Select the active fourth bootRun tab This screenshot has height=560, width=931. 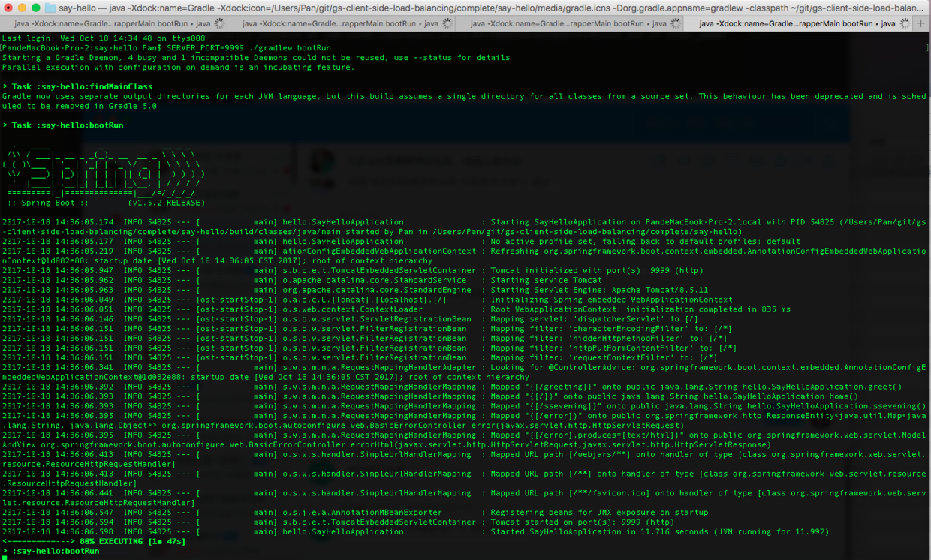[799, 23]
